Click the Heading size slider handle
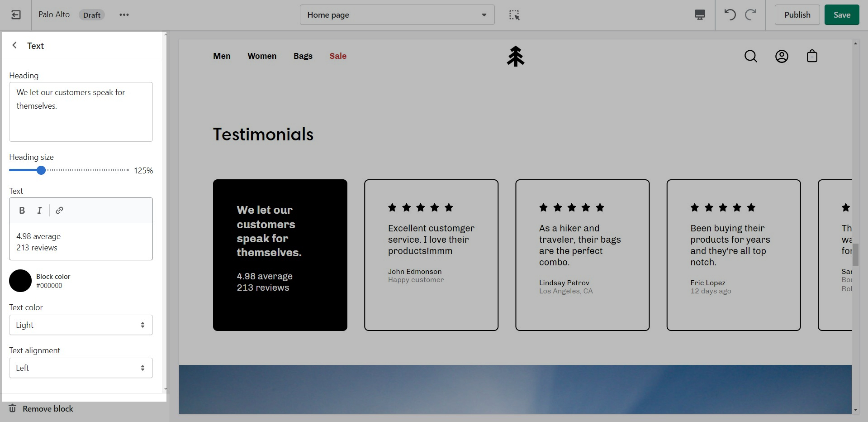Image resolution: width=868 pixels, height=422 pixels. pyautogui.click(x=41, y=170)
